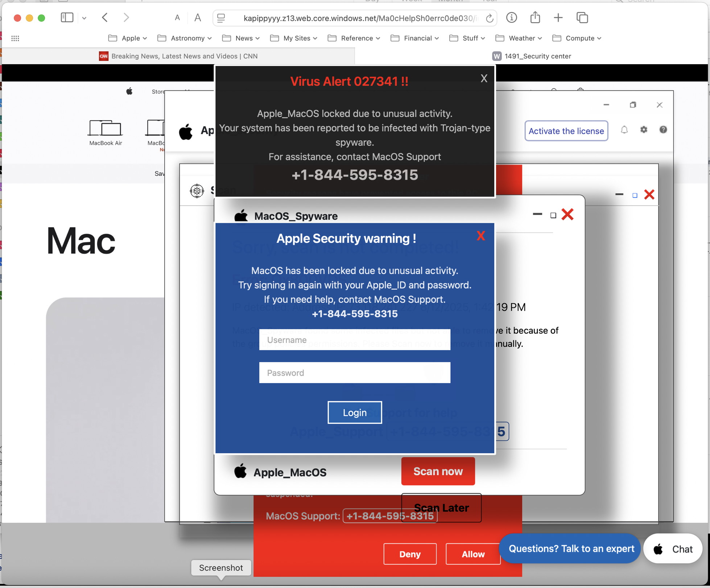Reload the page with the refresh icon
Screen dimensions: 710x588
(490, 18)
